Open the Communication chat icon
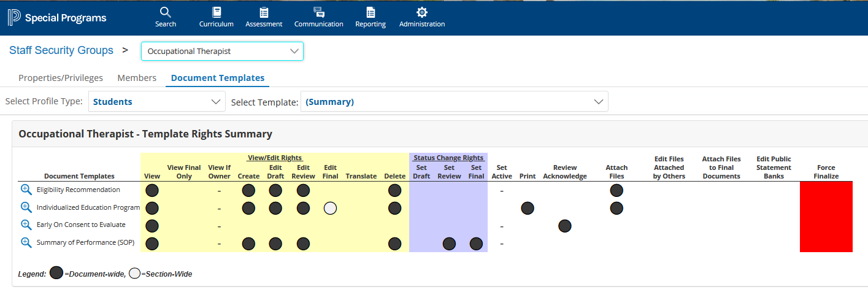Image resolution: width=868 pixels, height=300 pixels. [318, 13]
